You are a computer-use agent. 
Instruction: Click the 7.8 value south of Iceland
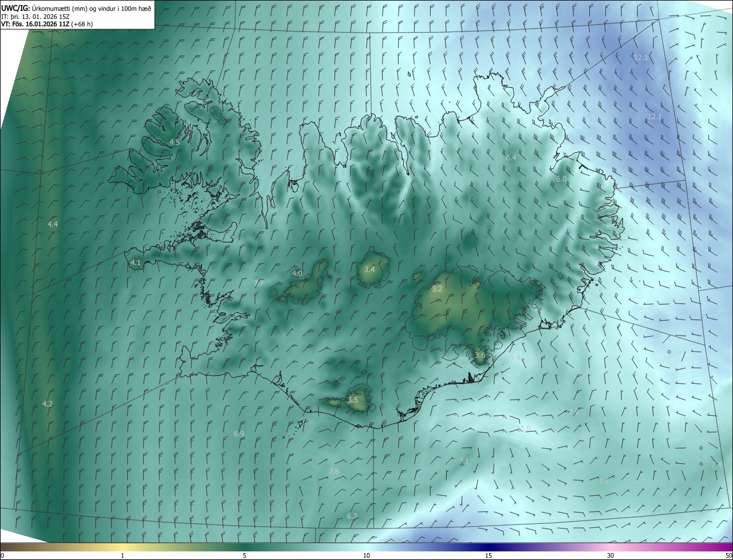tap(334, 471)
